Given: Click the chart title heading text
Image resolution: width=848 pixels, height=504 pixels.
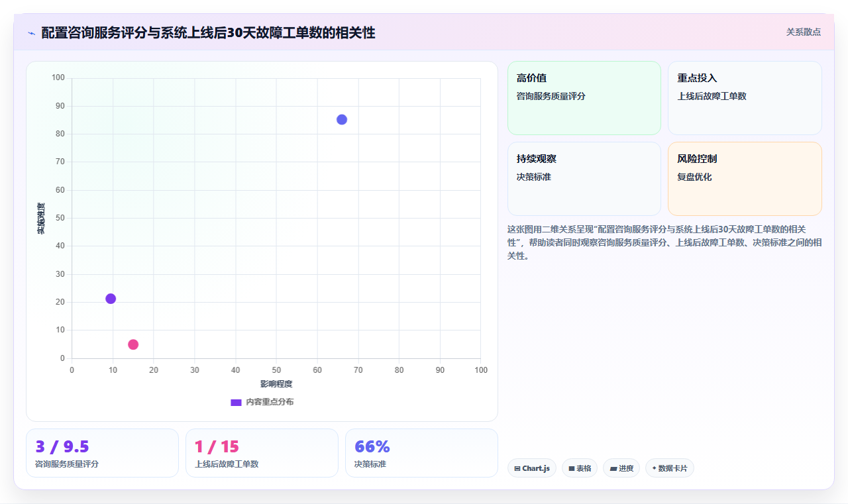Looking at the screenshot, I should coord(208,32).
